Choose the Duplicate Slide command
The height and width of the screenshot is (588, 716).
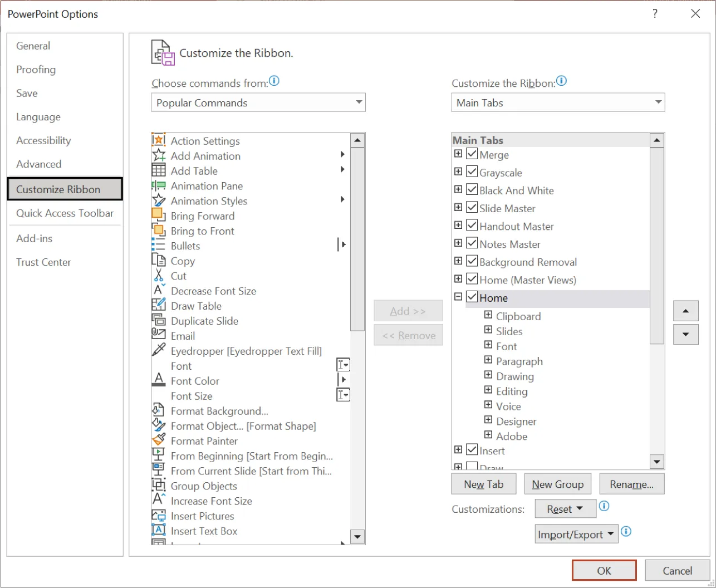pos(204,321)
